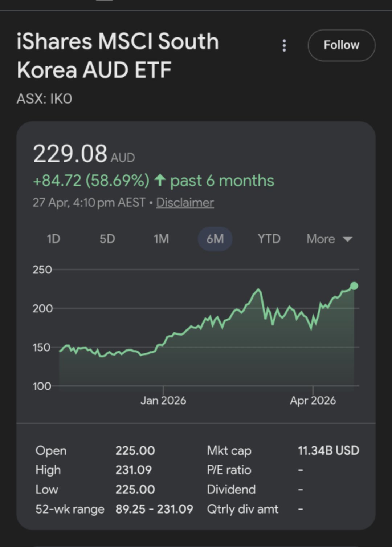Click the green upward arrow icon

(x=160, y=180)
